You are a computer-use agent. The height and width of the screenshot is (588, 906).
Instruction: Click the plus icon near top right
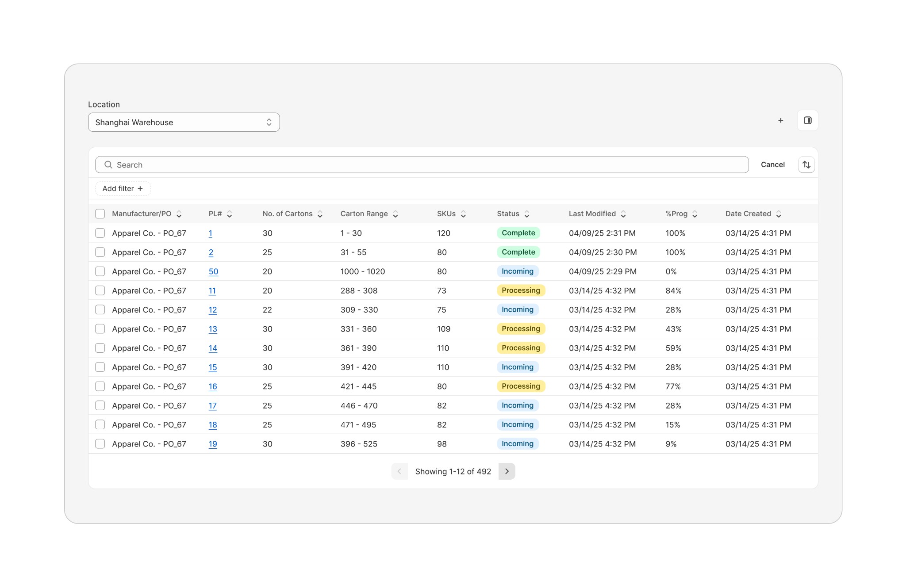click(x=780, y=120)
